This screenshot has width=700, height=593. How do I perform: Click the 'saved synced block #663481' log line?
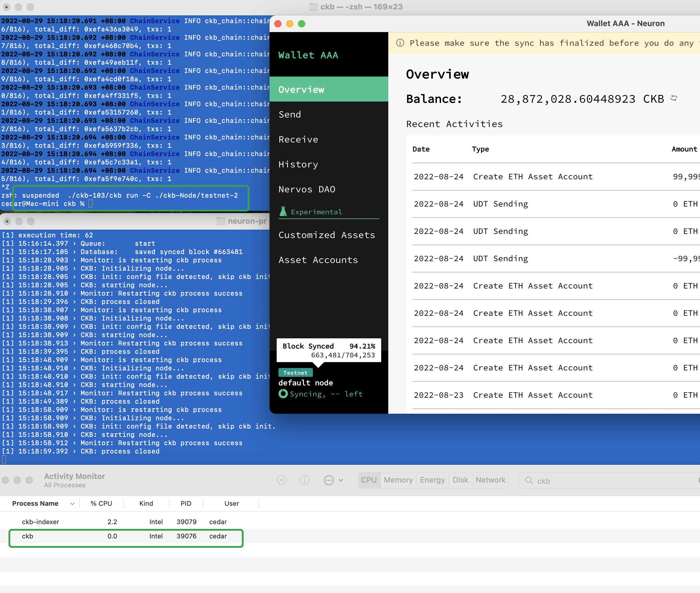click(122, 251)
